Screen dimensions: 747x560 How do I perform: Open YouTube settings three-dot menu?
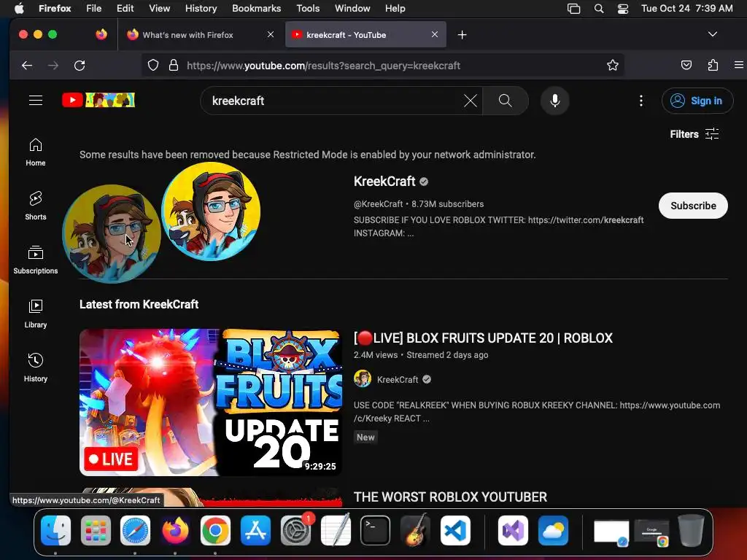click(x=640, y=101)
